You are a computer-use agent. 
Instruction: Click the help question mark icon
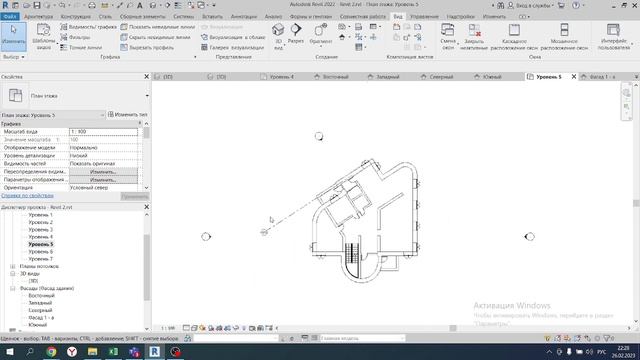(x=576, y=6)
